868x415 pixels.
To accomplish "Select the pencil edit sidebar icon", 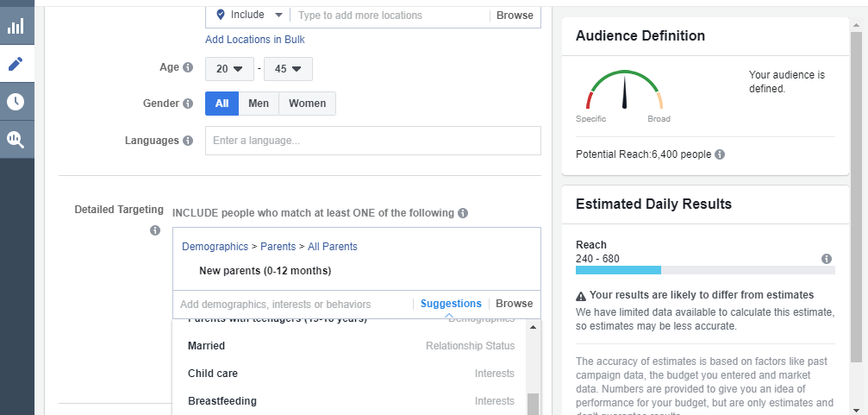I will tap(16, 64).
